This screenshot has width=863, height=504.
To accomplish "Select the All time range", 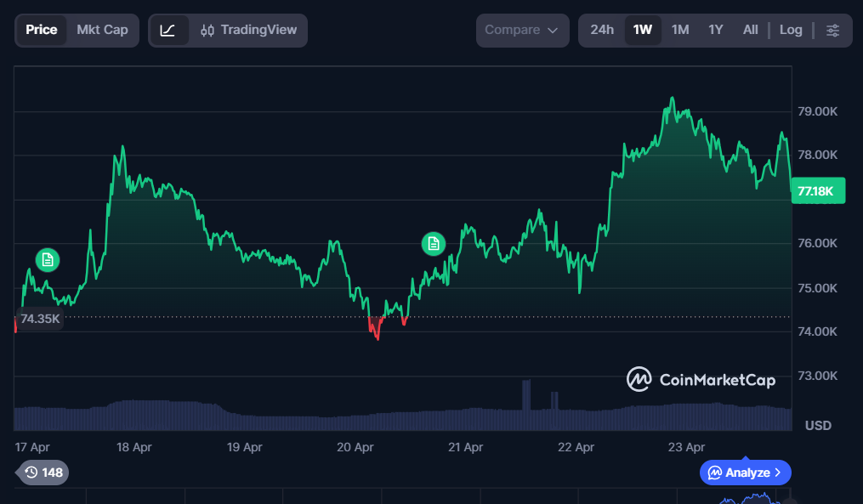I will 750,30.
